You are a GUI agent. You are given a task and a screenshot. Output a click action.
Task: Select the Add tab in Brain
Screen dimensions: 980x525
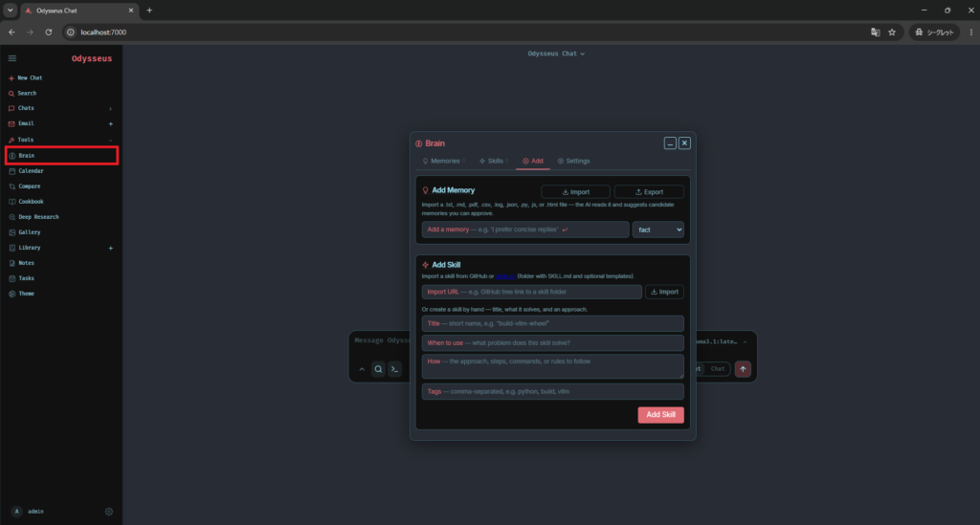coord(533,161)
